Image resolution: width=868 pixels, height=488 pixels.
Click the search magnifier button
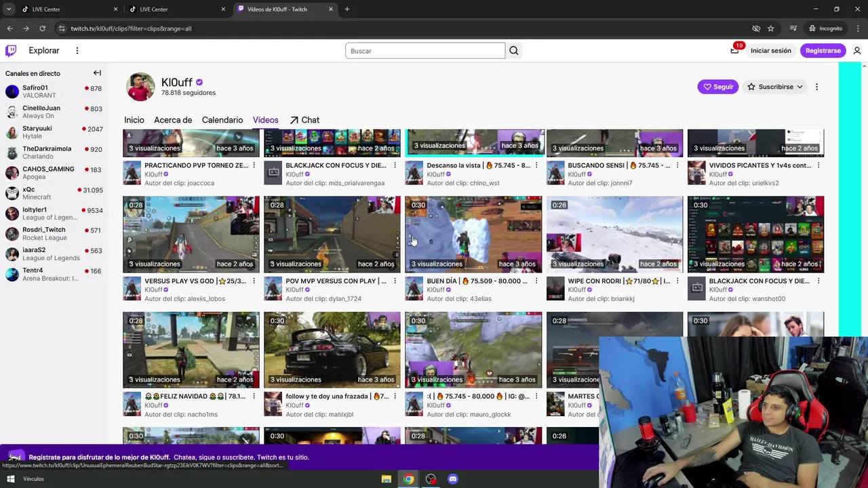click(514, 51)
